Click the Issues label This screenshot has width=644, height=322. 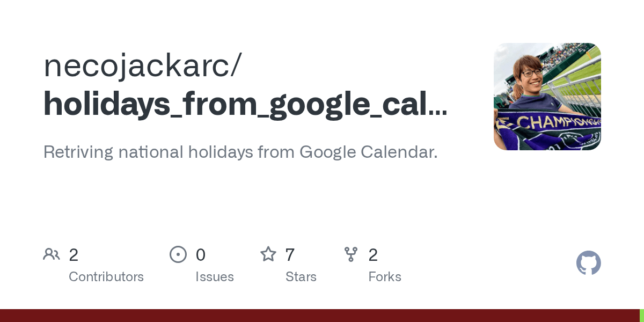tap(215, 277)
